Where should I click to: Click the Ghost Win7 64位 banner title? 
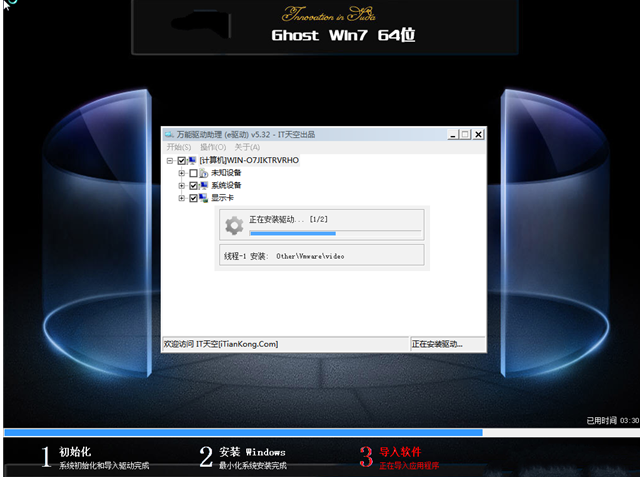pos(343,35)
